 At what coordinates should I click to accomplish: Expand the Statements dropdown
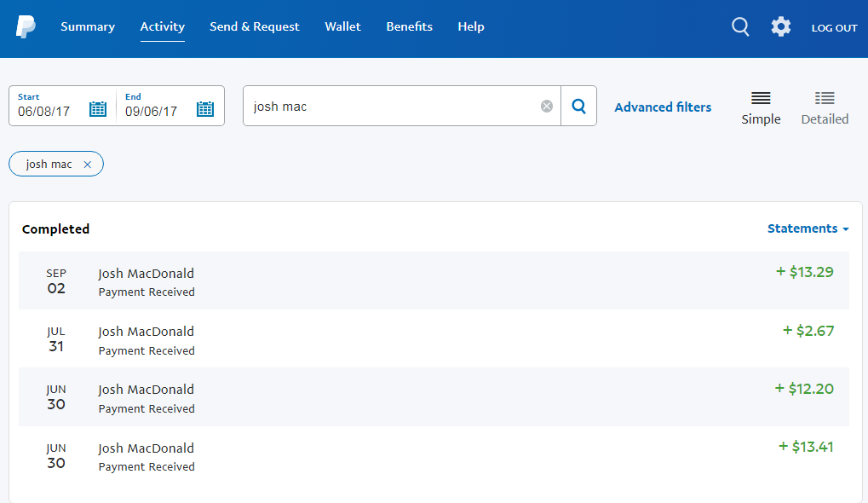(x=808, y=228)
